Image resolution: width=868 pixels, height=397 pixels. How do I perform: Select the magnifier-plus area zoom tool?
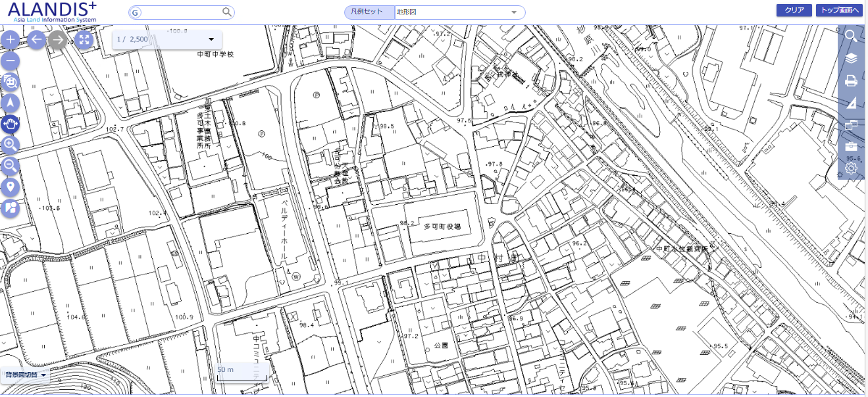11,145
